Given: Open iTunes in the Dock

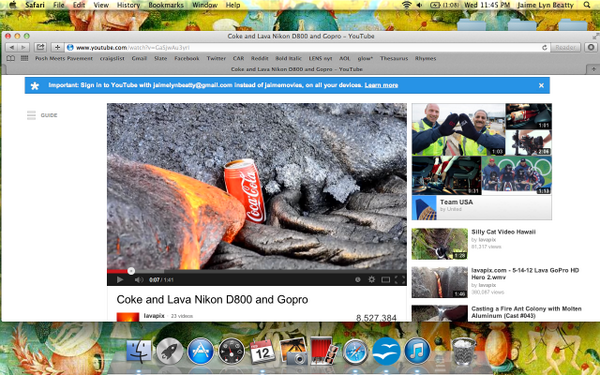Looking at the screenshot, I should pos(417,351).
